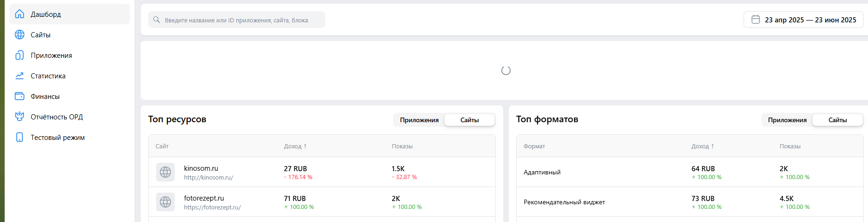Select the Приложения phone icon

click(20, 55)
